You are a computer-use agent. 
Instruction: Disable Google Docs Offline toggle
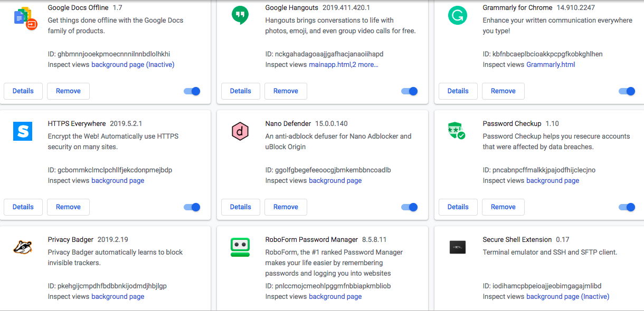[x=192, y=91]
